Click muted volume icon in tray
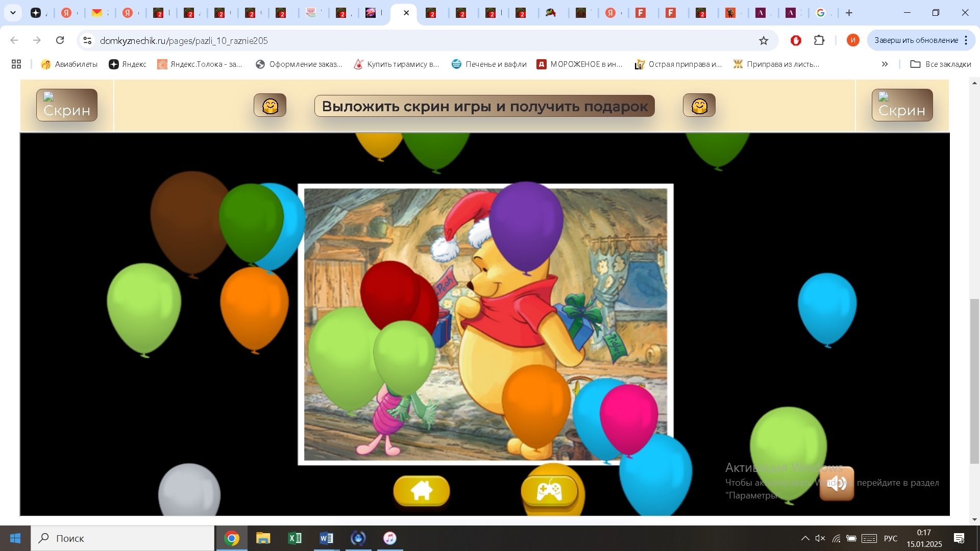The height and width of the screenshot is (551, 980). click(820, 538)
